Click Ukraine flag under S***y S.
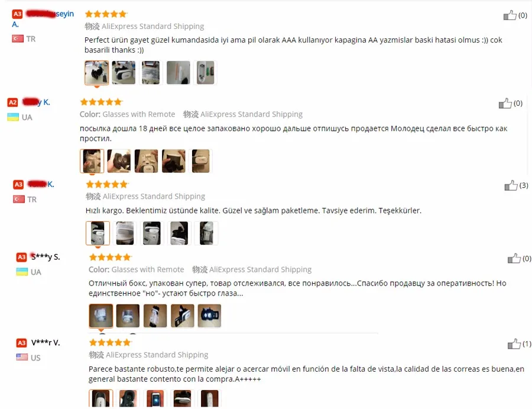This screenshot has height=409, width=532. click(x=22, y=272)
